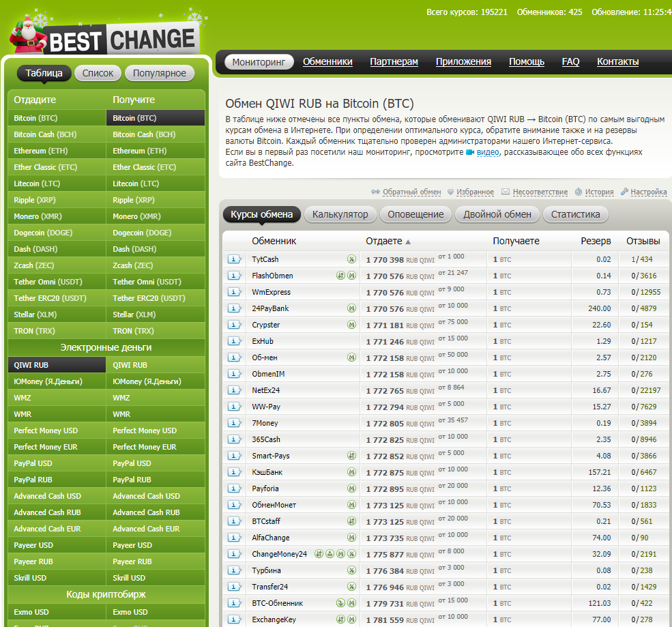Open the Статистика tab
The height and width of the screenshot is (627, 672).
point(575,214)
